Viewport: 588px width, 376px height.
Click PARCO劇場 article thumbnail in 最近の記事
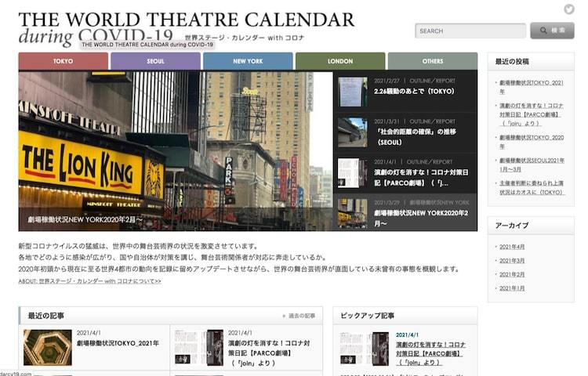[199, 347]
